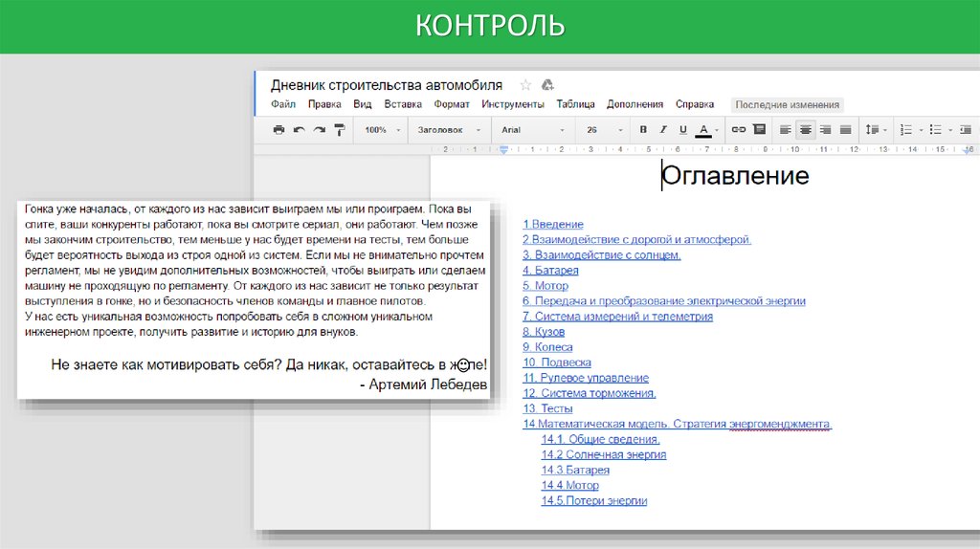Open the text color picker

704,129
